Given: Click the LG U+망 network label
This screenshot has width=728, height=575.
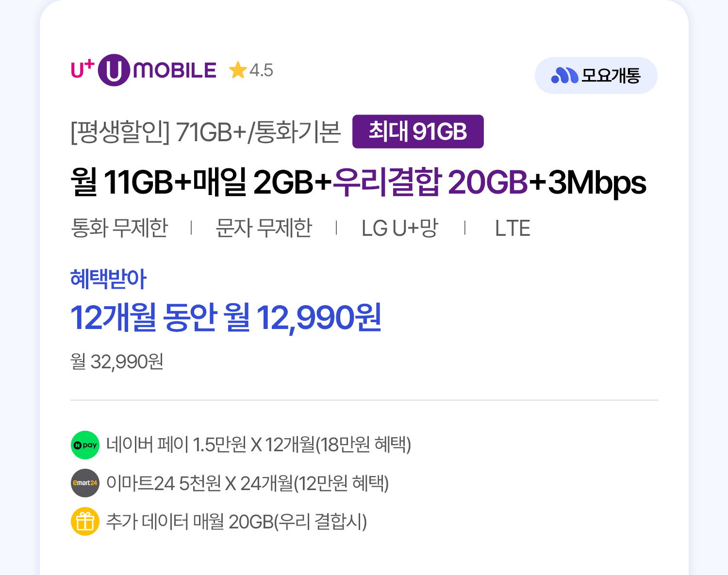Looking at the screenshot, I should pos(400,228).
